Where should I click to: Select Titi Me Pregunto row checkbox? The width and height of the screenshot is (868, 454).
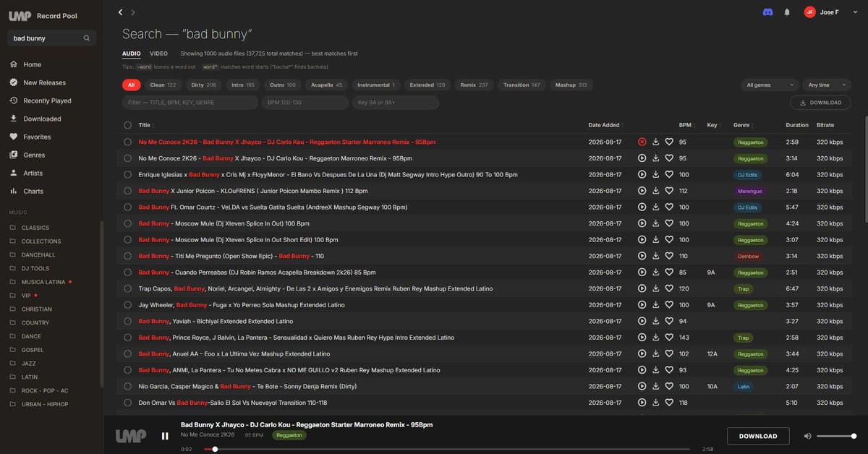pos(128,256)
